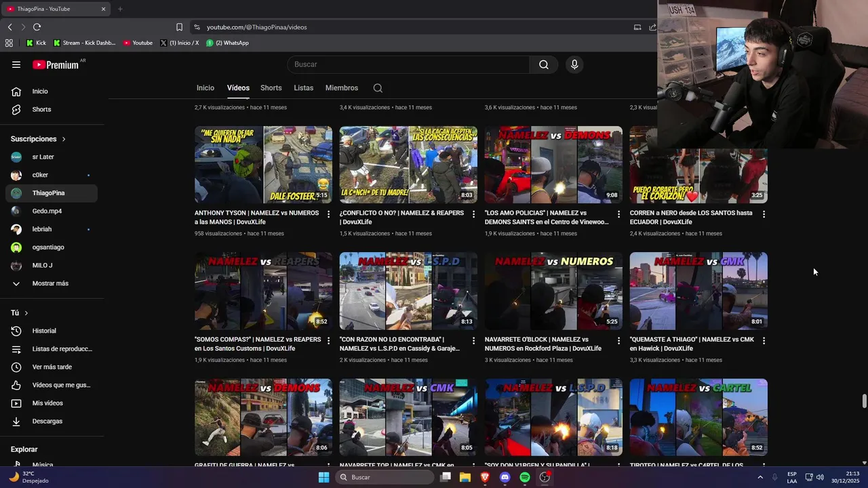Open Discord from the taskbar
This screenshot has width=868, height=488.
tap(505, 477)
